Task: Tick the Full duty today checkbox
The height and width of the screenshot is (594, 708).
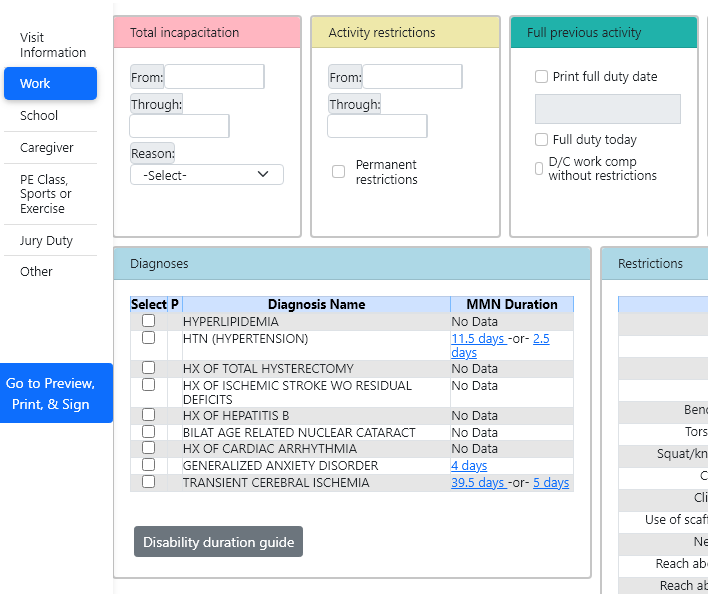Action: (x=541, y=140)
